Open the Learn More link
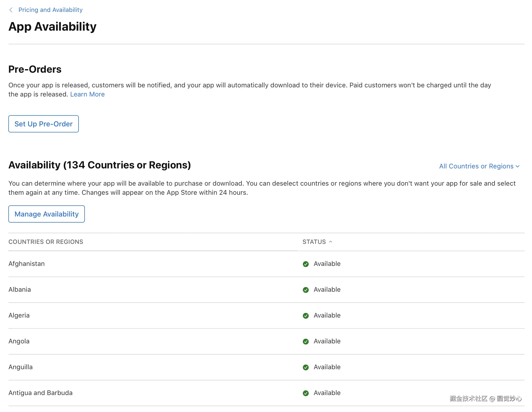532x412 pixels. pyautogui.click(x=87, y=94)
